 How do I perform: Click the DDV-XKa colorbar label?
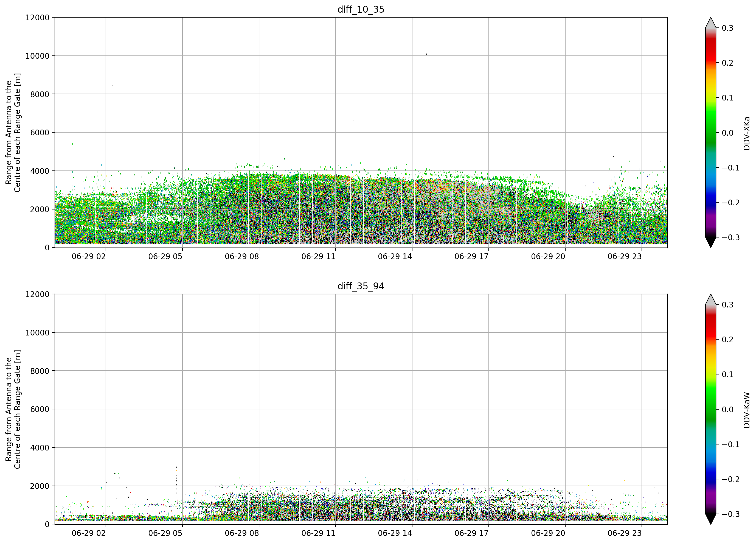(746, 133)
